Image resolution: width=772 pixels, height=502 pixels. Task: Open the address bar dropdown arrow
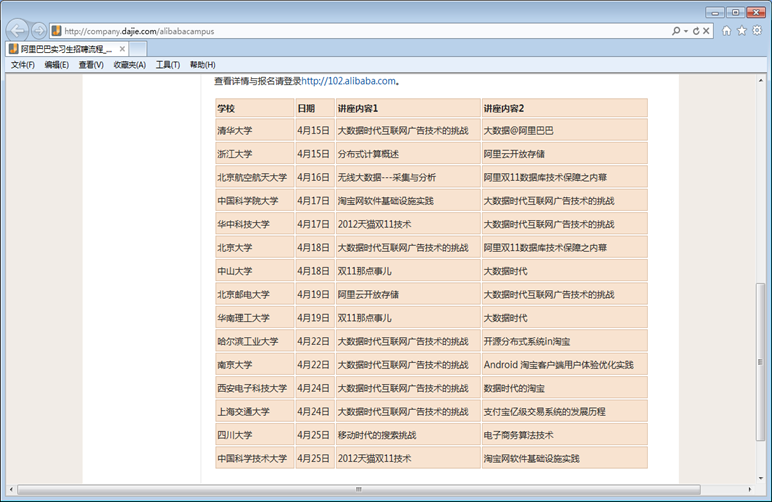point(686,31)
